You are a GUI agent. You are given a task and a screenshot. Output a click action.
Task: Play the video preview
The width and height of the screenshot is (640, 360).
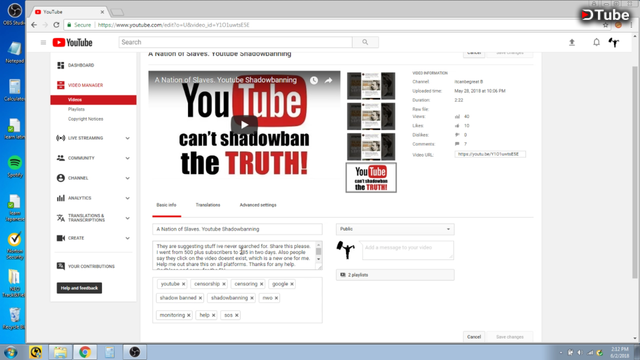244,125
